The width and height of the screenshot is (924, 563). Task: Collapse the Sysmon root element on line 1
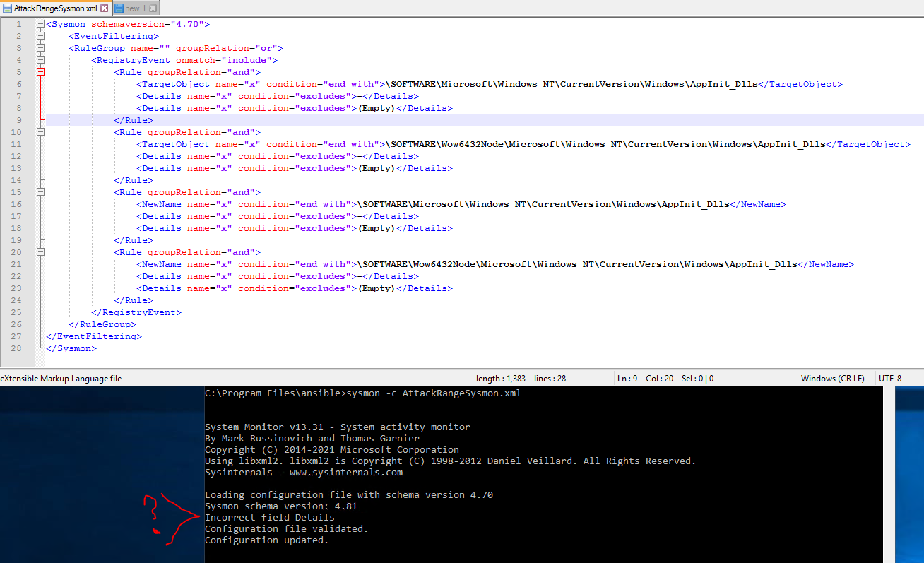40,23
